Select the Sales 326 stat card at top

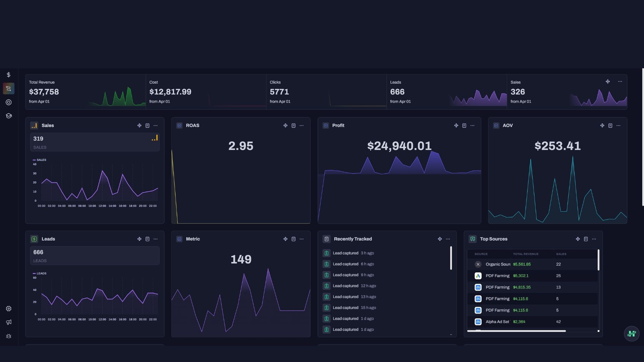(x=567, y=92)
